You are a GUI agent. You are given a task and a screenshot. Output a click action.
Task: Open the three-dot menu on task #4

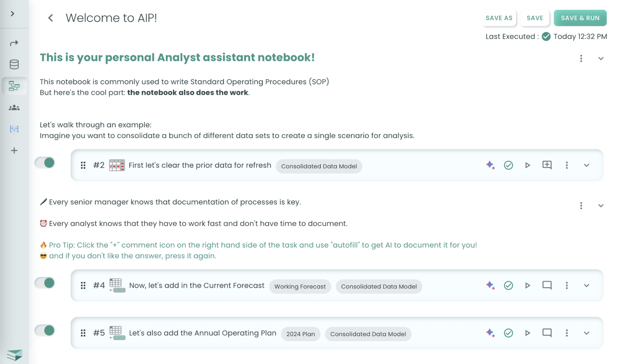(x=567, y=285)
